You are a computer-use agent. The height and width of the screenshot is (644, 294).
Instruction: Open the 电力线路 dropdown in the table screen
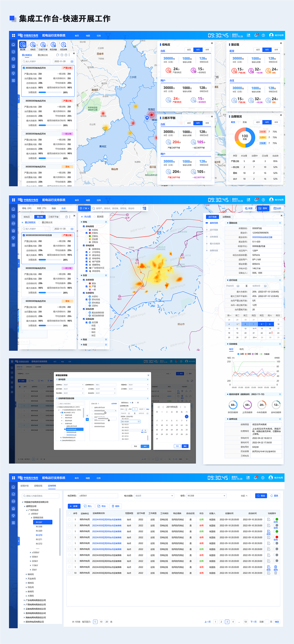point(154,496)
